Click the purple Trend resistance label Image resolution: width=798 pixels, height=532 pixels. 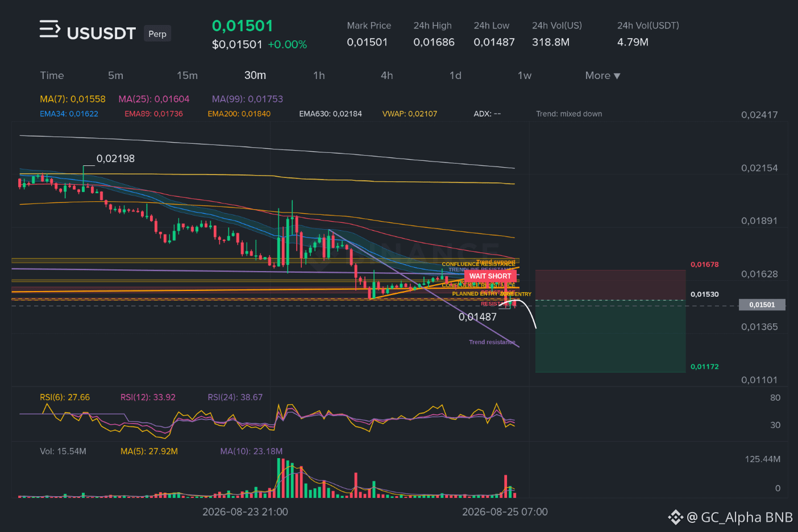492,342
